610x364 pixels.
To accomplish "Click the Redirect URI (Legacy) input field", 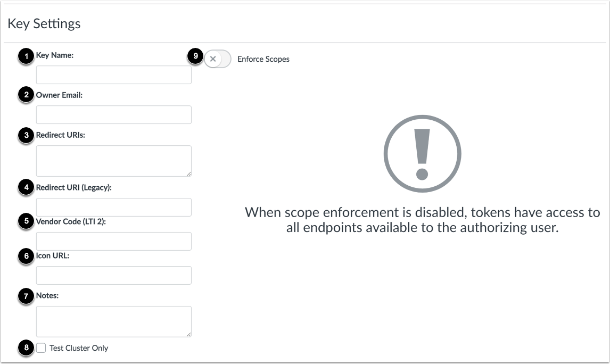I will pyautogui.click(x=113, y=207).
